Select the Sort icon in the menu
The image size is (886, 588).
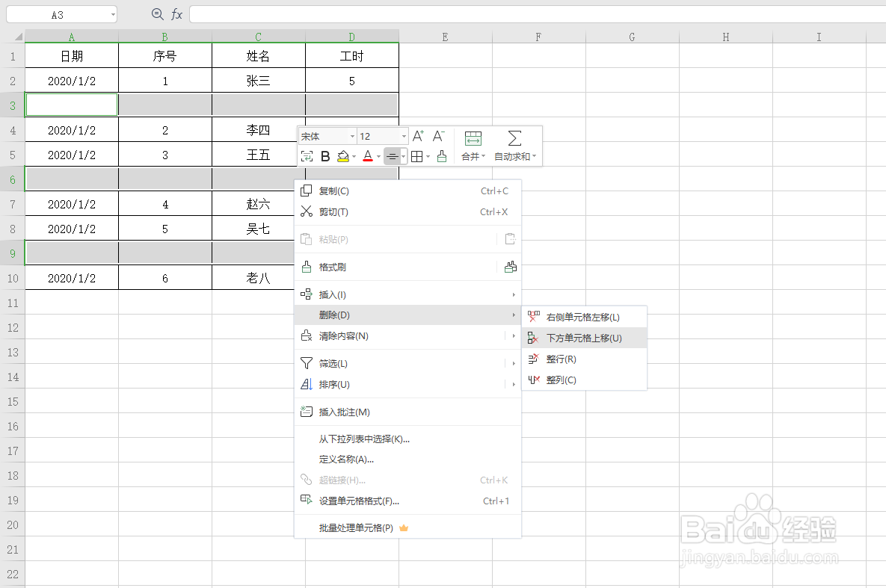(307, 384)
